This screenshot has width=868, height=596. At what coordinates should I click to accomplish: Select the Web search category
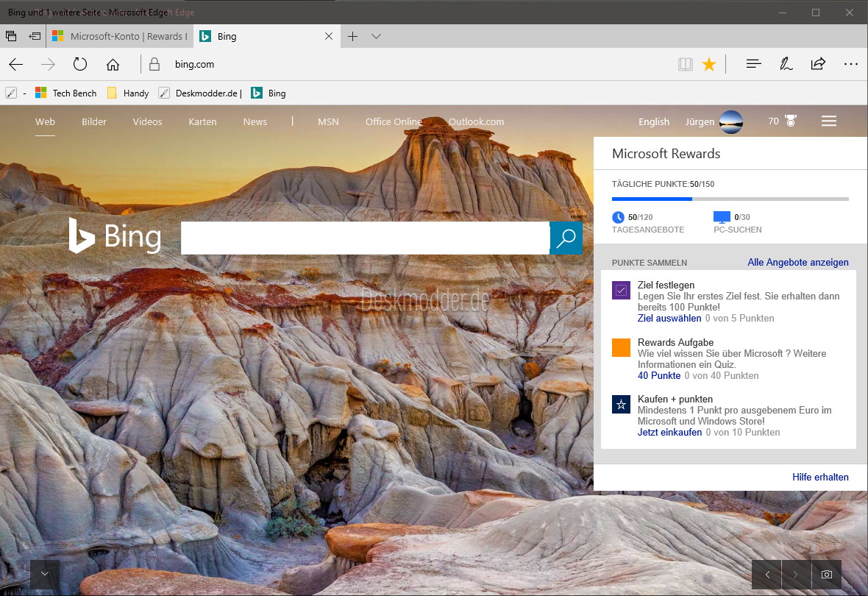coord(46,122)
